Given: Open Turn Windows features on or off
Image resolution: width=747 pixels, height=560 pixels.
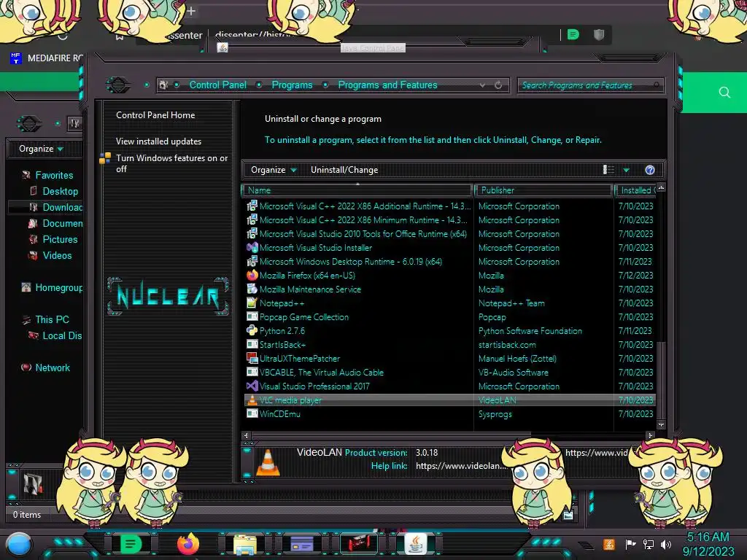Looking at the screenshot, I should (172, 163).
